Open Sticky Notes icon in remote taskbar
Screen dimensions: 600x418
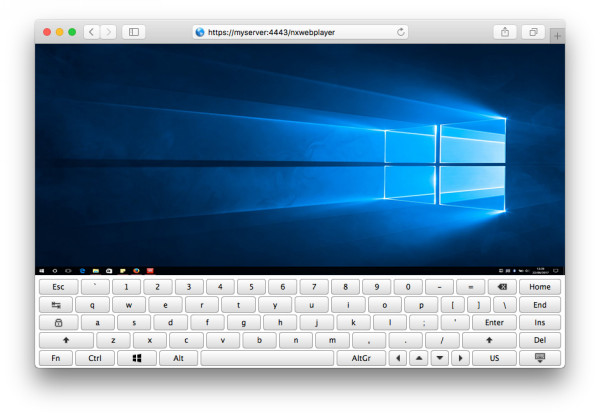[123, 271]
